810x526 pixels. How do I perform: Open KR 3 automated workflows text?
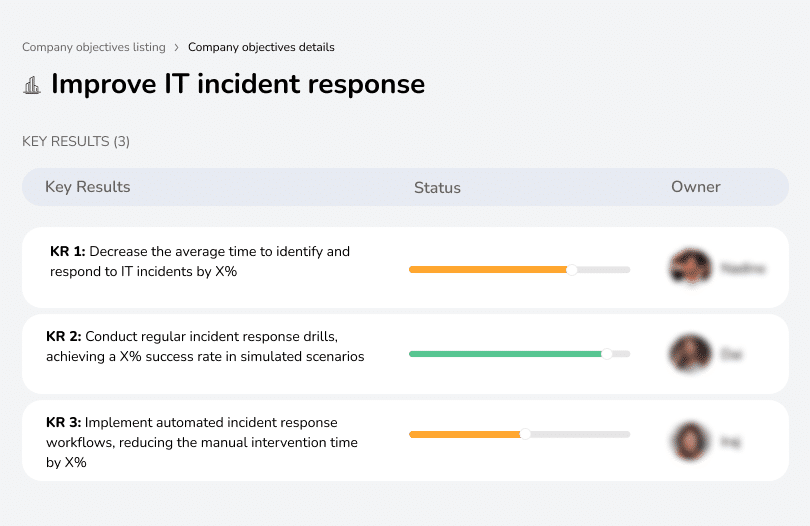[x=202, y=442]
